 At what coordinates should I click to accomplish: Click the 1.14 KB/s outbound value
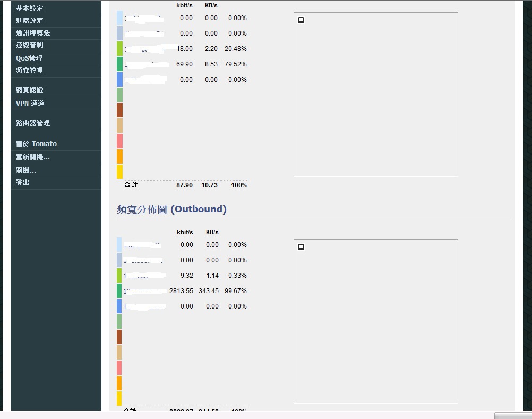212,276
